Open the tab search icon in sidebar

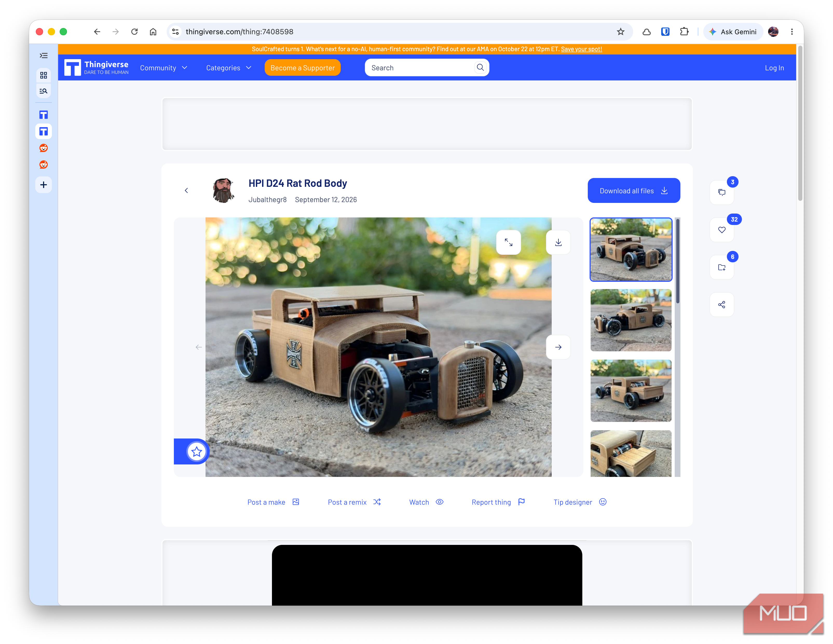(44, 91)
